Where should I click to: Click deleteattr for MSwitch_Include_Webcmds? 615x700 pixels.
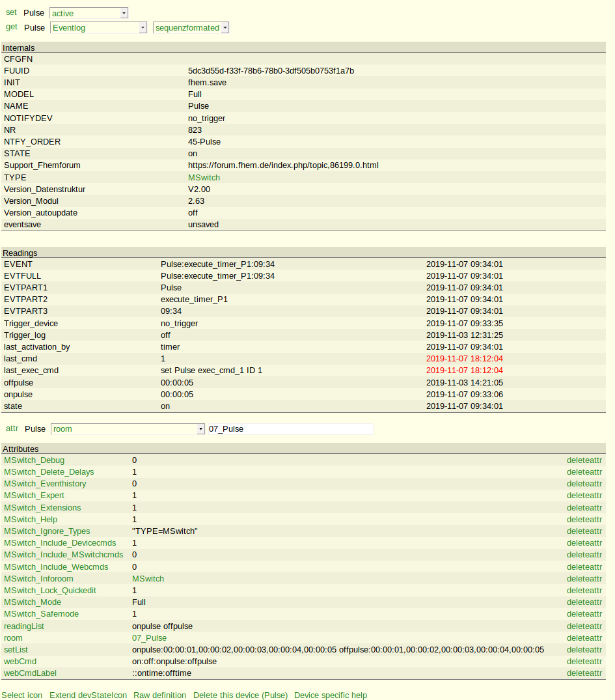click(584, 567)
